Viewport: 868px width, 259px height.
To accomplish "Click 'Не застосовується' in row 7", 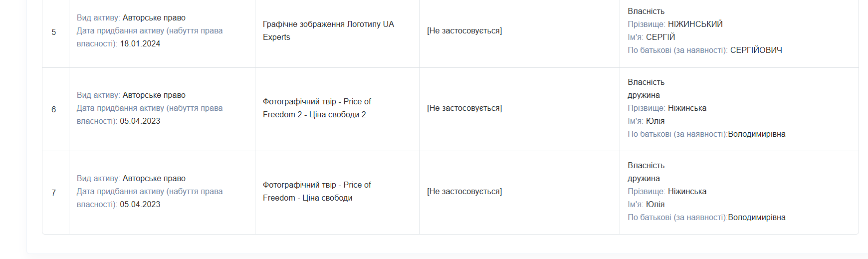I will [x=464, y=192].
